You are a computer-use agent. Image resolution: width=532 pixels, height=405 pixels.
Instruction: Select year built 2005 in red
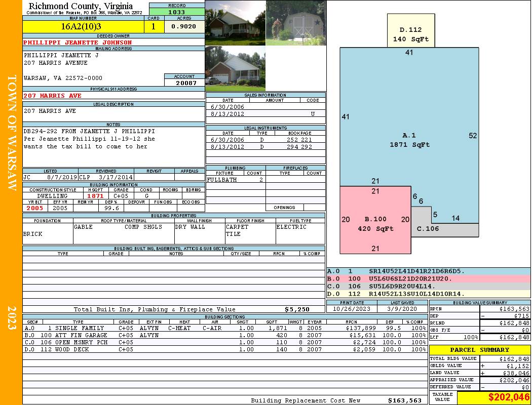pos(35,208)
